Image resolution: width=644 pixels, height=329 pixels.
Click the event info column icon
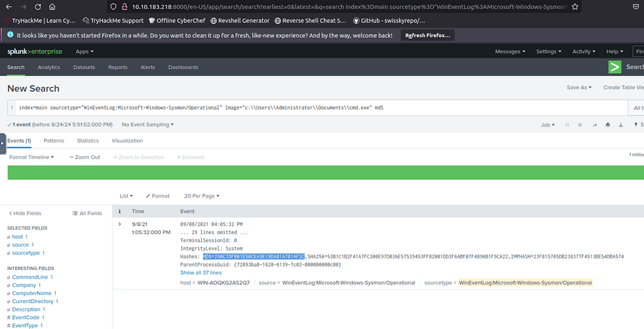click(119, 211)
